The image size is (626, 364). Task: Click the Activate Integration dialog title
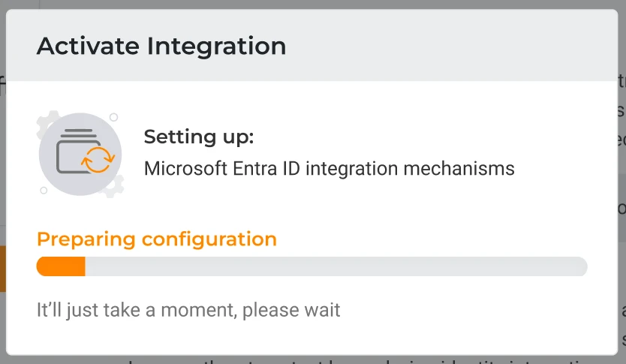tap(161, 47)
